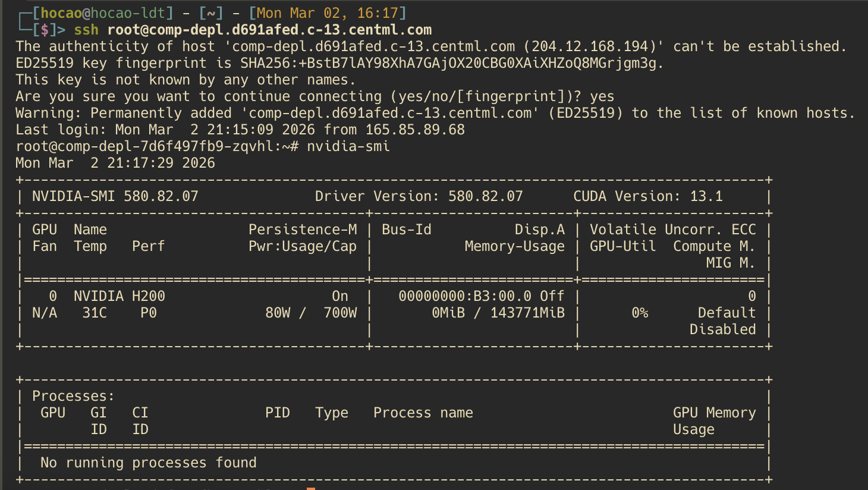Image resolution: width=868 pixels, height=490 pixels.
Task: Click the 0% GPU-Util value
Action: (640, 313)
